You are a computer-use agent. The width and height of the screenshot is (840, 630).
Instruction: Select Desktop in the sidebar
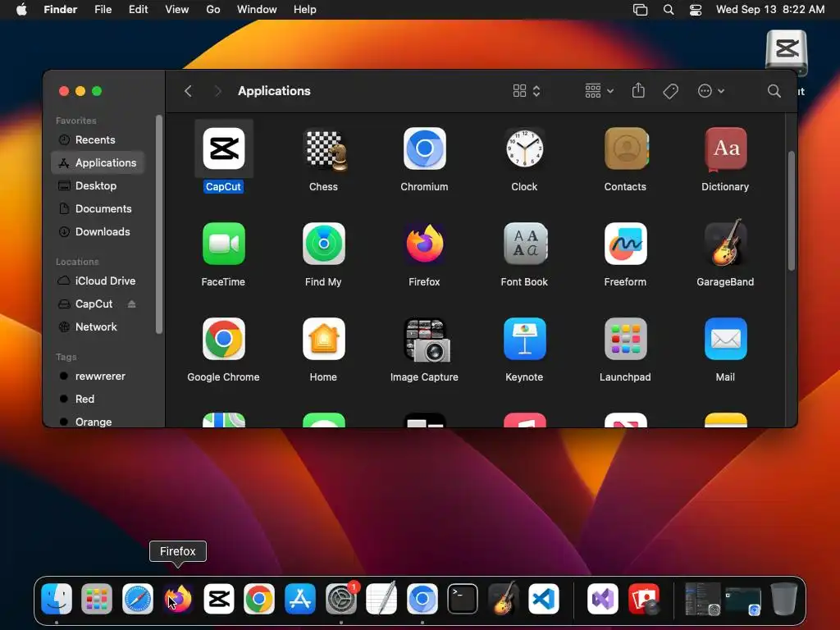click(x=98, y=186)
